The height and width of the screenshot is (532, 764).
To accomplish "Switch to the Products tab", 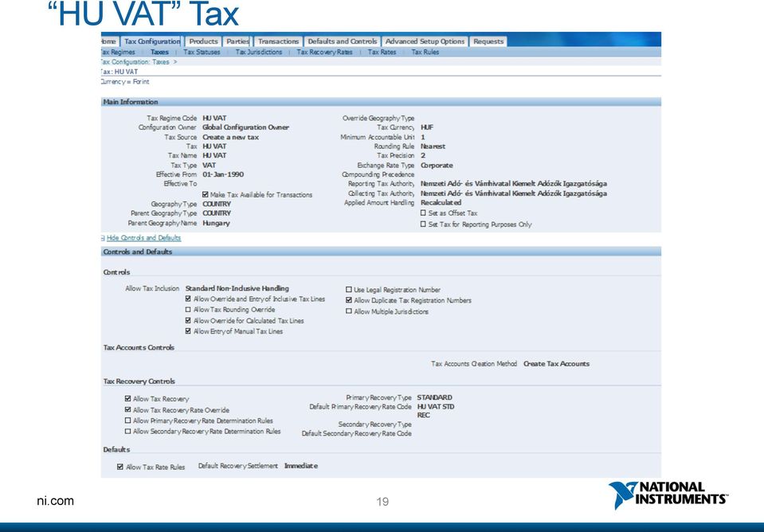I will click(x=203, y=41).
